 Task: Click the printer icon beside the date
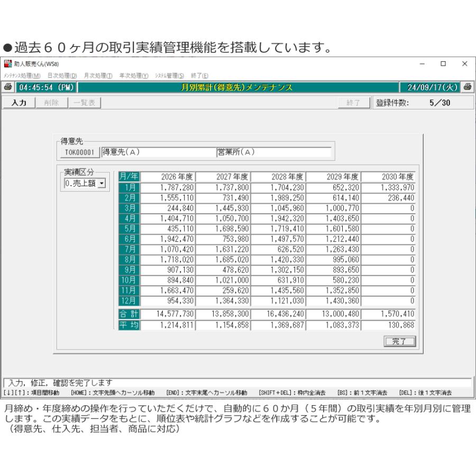click(x=468, y=87)
